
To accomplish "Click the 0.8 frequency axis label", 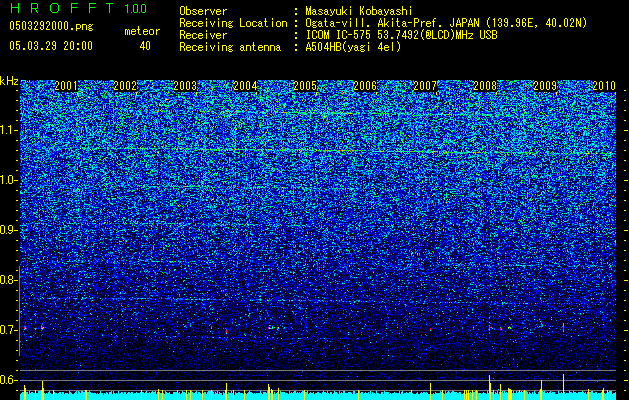I will [9, 280].
